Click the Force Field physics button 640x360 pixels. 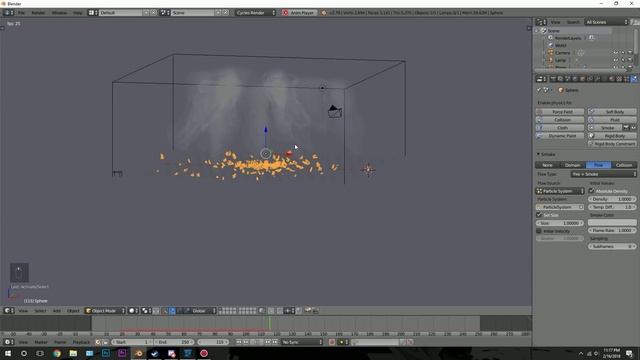(x=560, y=112)
